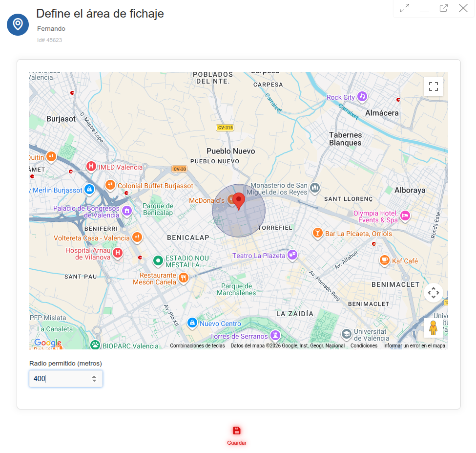This screenshot has width=476, height=453.
Task: Click Estadio Nou Mestalla green marker
Action: click(x=158, y=260)
